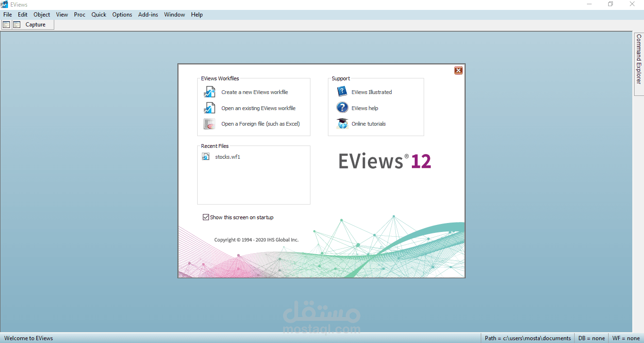Click WF = none status entry
Viewport: 644px width, 343px height.
(x=626, y=338)
